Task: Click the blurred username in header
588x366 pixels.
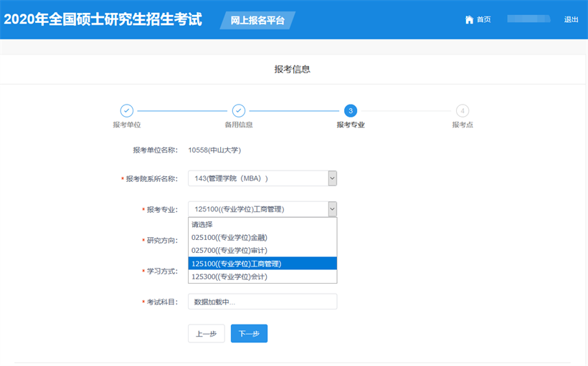Action: point(528,19)
